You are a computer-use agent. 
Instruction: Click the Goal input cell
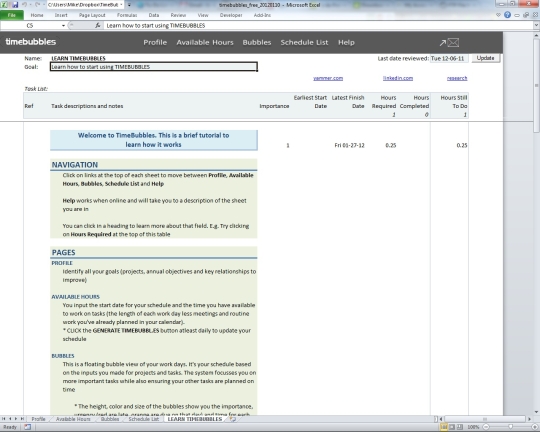(x=154, y=67)
